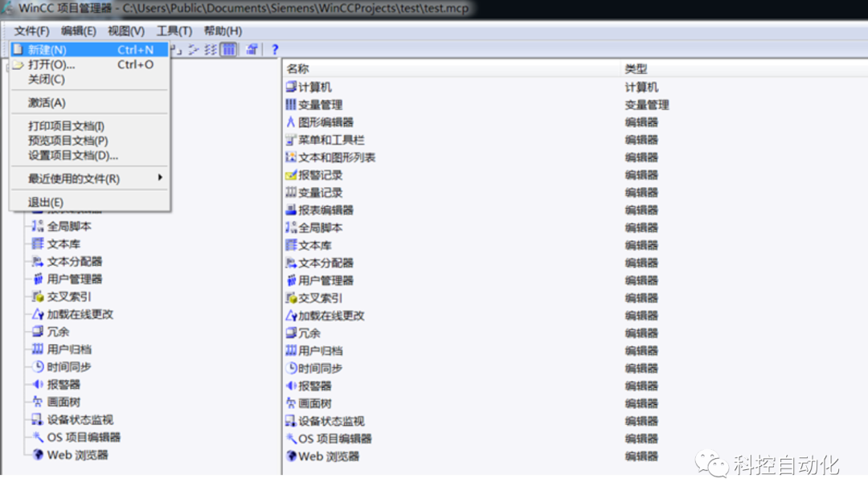Switch to list view toolbar button

pyautogui.click(x=211, y=50)
